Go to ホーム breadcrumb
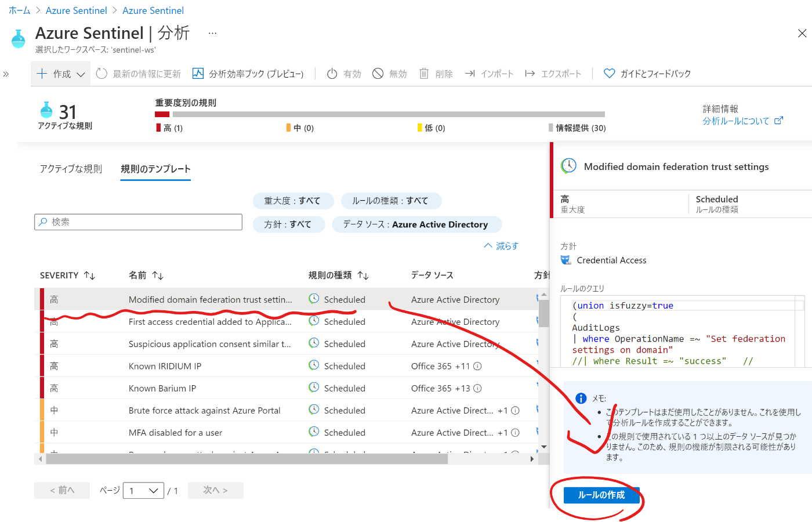812x522 pixels. pos(19,10)
